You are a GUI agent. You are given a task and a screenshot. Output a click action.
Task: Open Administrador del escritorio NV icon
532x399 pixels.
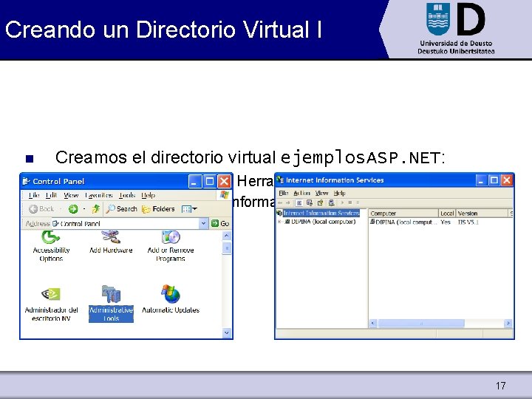coord(51,304)
